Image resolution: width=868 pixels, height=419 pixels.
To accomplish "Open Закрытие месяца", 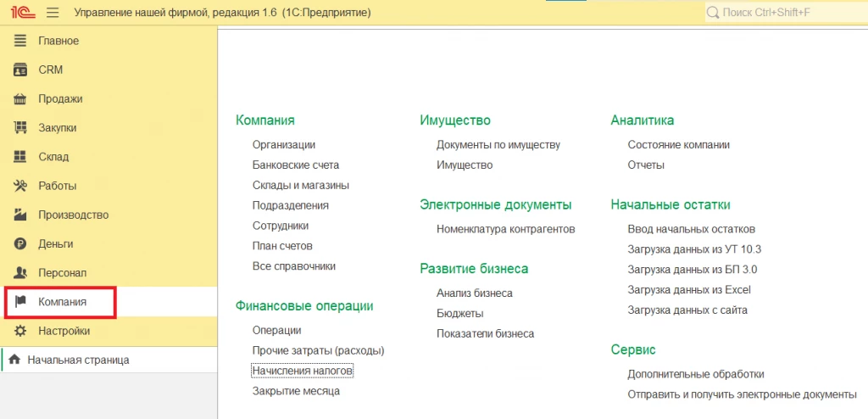I will click(296, 391).
